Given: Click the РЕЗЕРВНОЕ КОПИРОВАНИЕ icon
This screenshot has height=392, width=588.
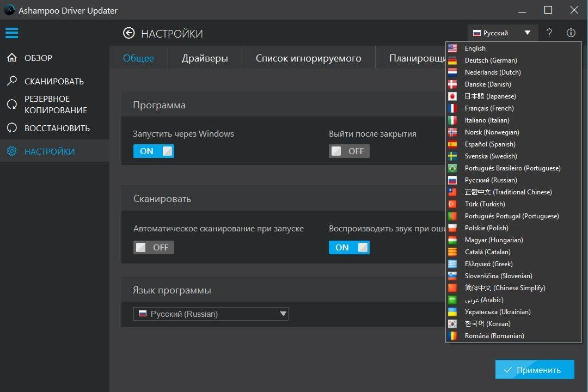Looking at the screenshot, I should coord(12,104).
